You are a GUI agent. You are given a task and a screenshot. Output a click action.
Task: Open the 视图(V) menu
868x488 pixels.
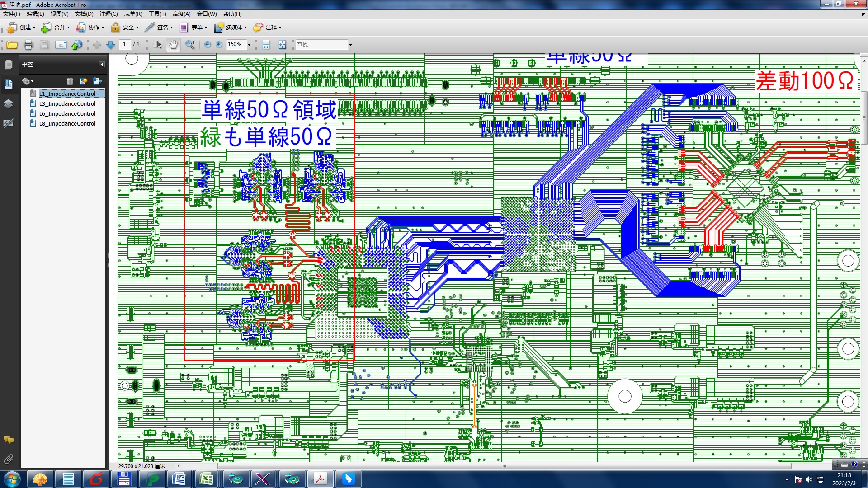59,14
